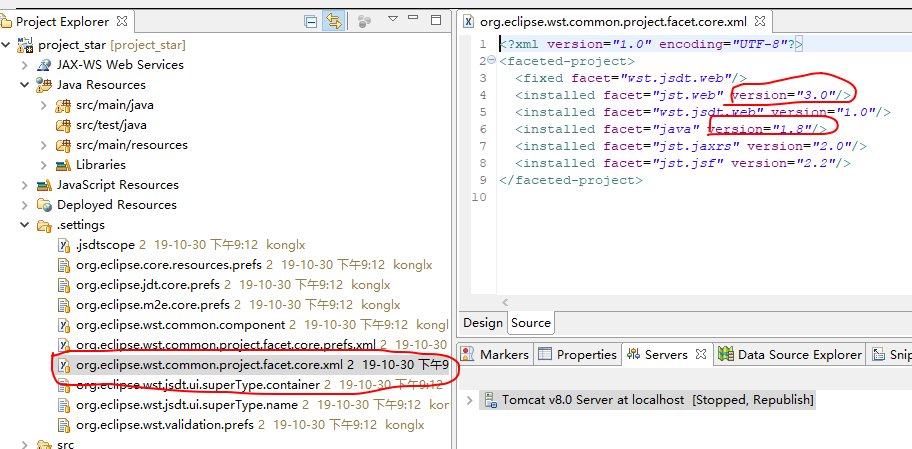Click Collapse All icon in Project Explorer
912x449 pixels.
311,21
